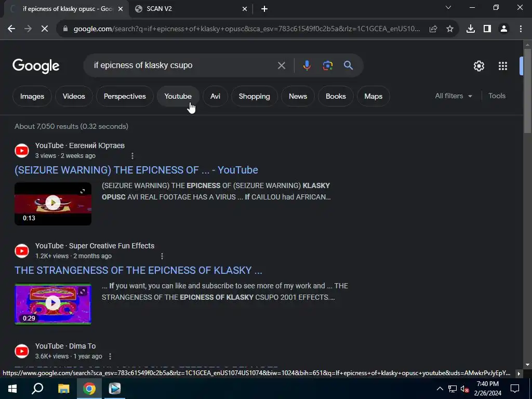Select the Perspectives filter chip
The height and width of the screenshot is (399, 532).
point(125,96)
